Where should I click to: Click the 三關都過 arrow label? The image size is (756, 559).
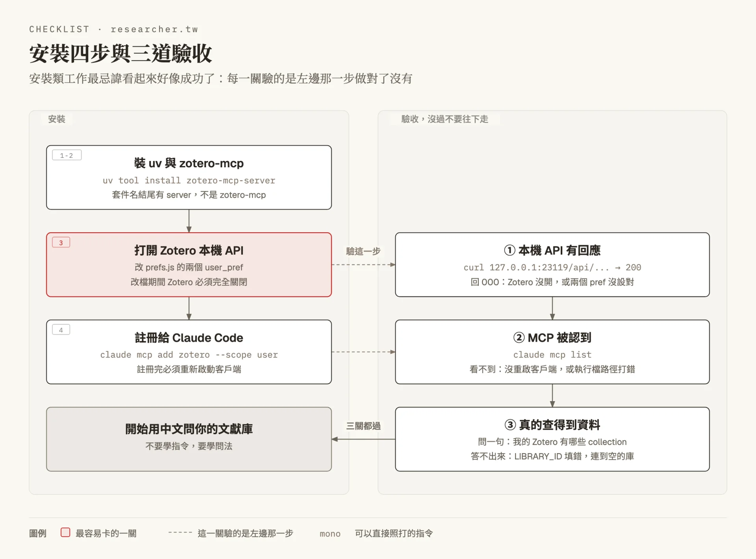[363, 426]
